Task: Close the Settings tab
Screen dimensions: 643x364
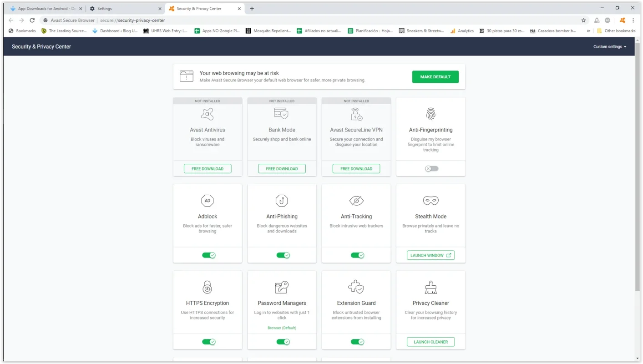Action: 160,9
